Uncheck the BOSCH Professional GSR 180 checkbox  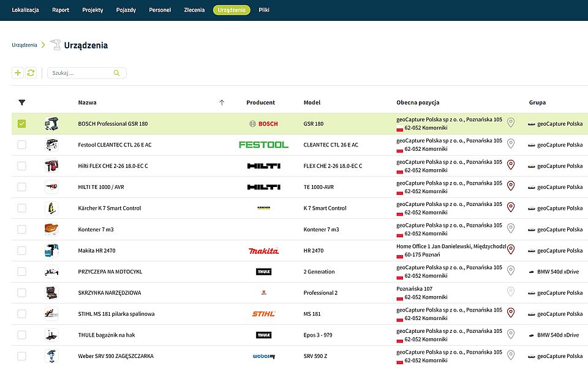(x=21, y=124)
